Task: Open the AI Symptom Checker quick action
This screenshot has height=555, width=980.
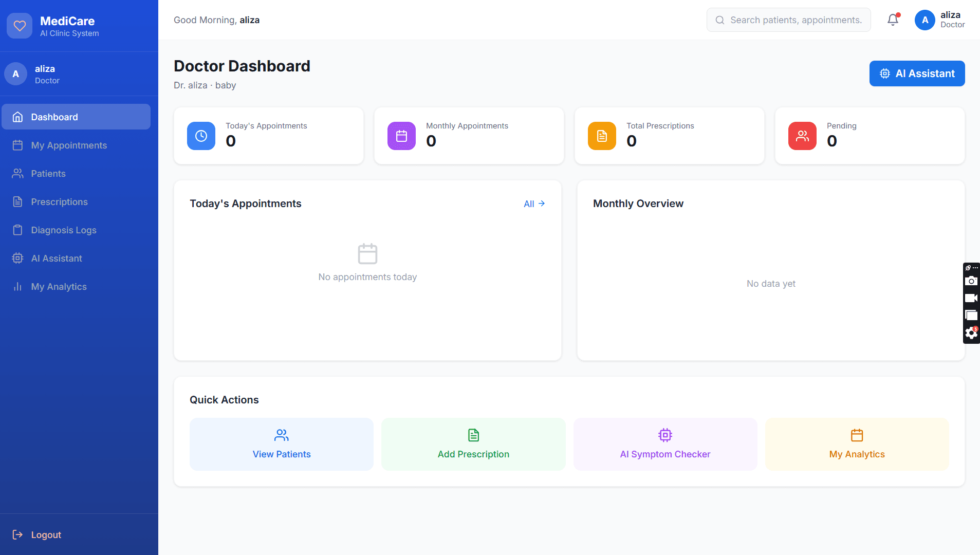Action: tap(665, 444)
